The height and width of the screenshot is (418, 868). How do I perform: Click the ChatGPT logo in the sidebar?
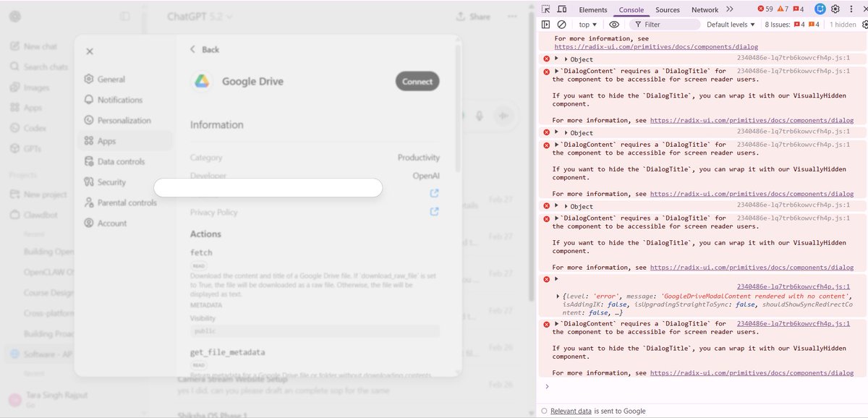(16, 17)
